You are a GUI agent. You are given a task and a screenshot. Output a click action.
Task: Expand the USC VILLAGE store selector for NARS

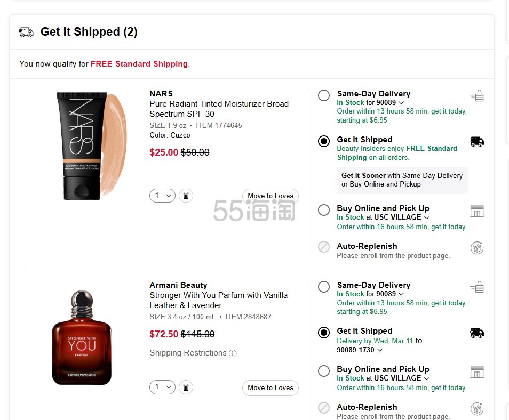click(426, 217)
